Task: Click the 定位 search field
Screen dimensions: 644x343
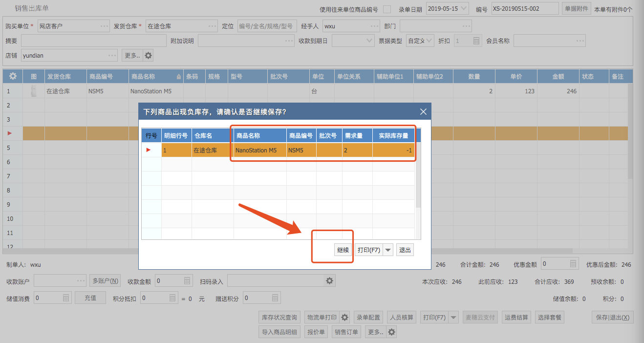Action: coord(266,26)
